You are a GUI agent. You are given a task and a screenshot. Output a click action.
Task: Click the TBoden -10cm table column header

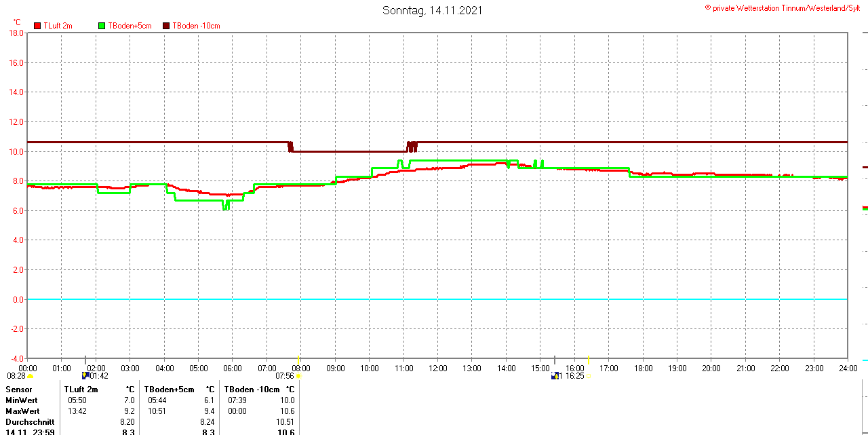pyautogui.click(x=251, y=390)
